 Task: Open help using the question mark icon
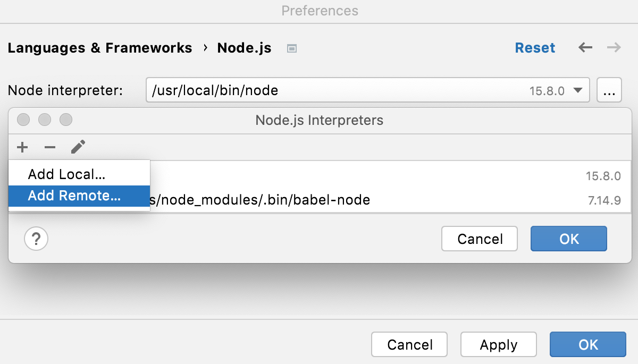tap(36, 239)
